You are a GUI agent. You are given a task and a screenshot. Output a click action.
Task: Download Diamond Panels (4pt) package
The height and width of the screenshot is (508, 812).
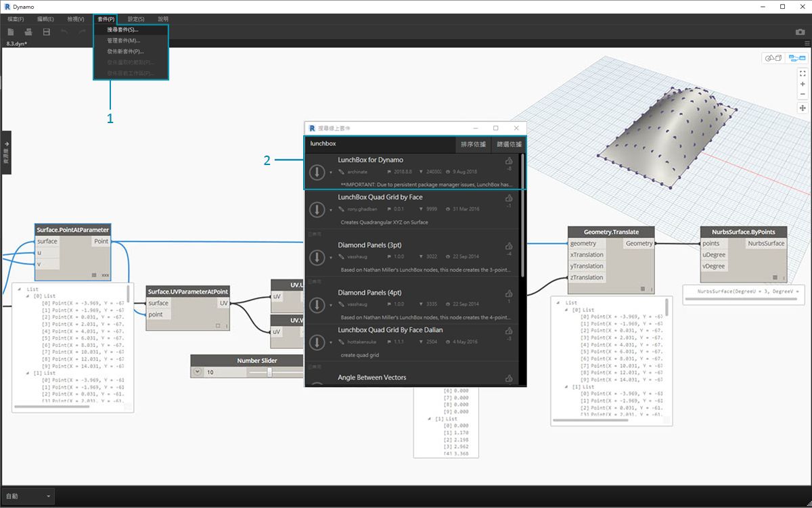click(317, 305)
